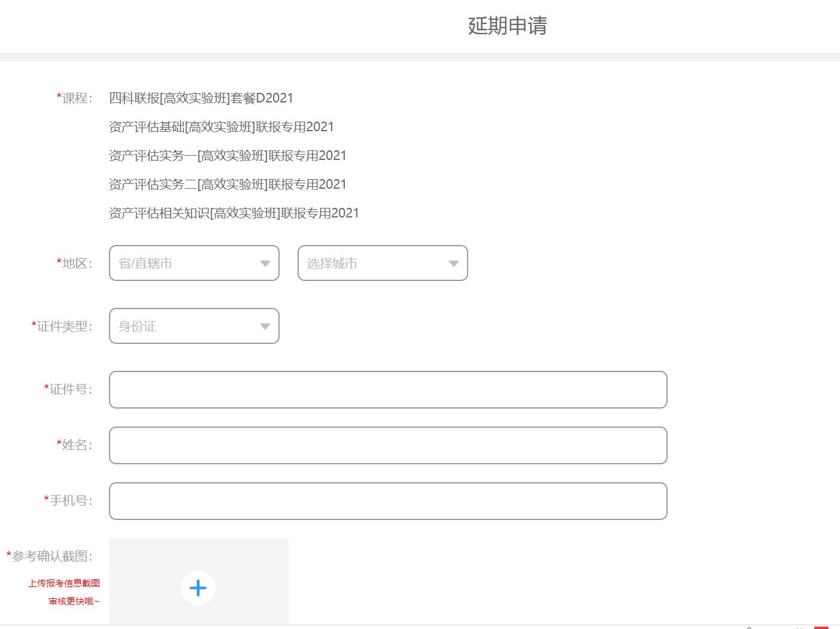Click the gray screenshot upload area
This screenshot has width=840, height=629.
[198, 581]
